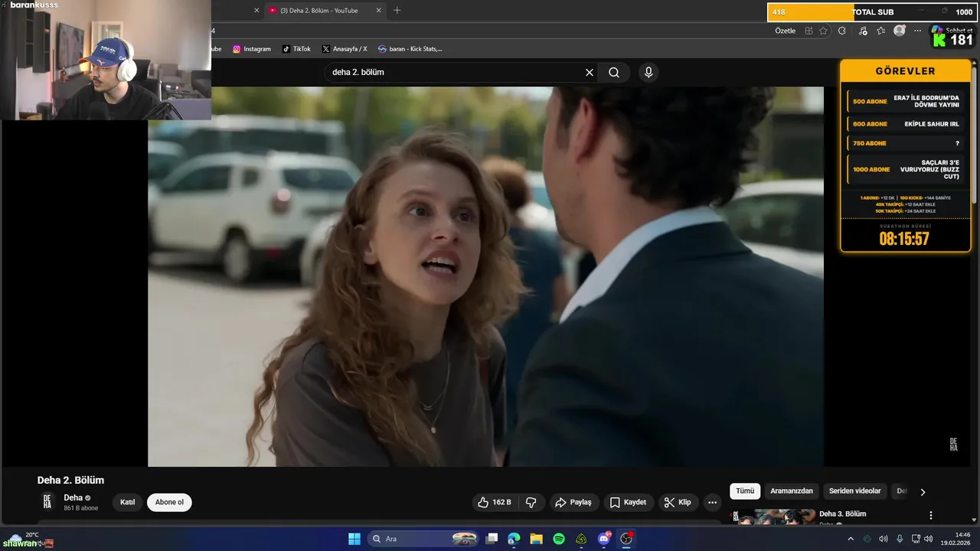Click the YouTube search magnifier button
The image size is (980, 551).
pos(614,72)
